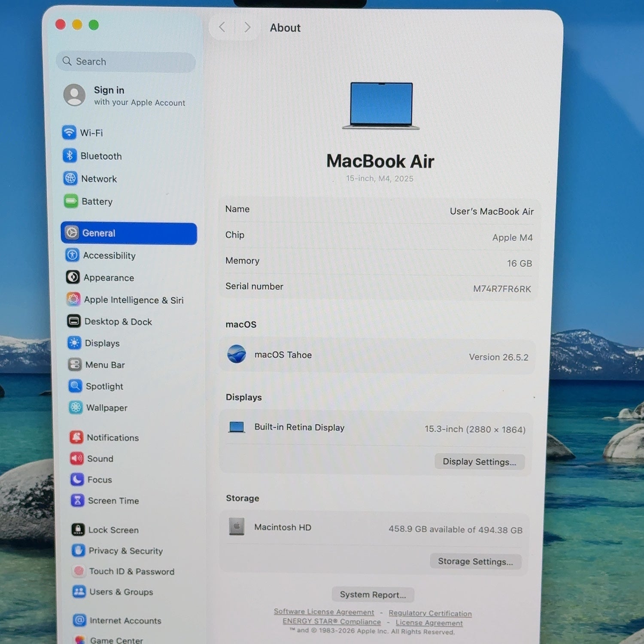This screenshot has width=644, height=644.
Task: Click the General gear icon
Action: (72, 233)
